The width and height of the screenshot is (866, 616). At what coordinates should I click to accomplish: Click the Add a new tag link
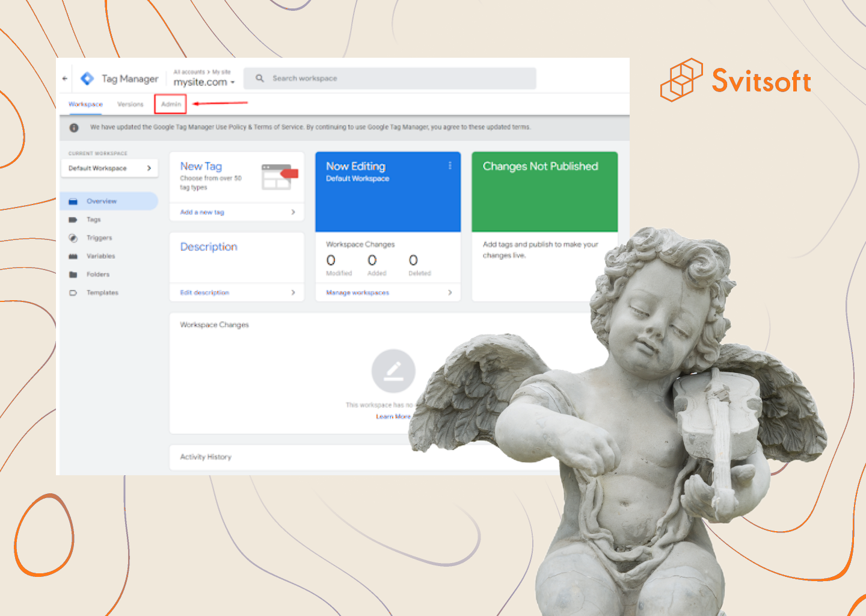pos(202,212)
